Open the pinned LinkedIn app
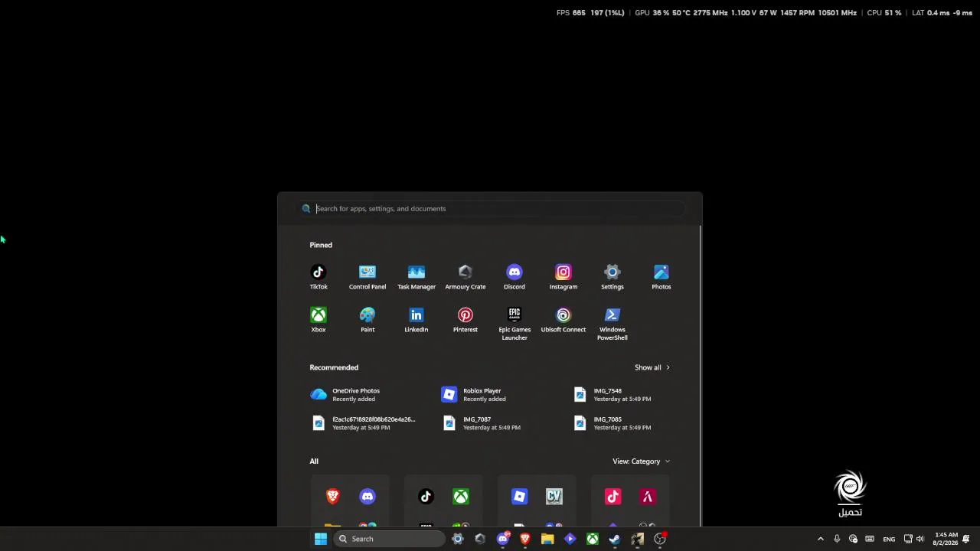The height and width of the screenshot is (551, 980). pyautogui.click(x=416, y=320)
